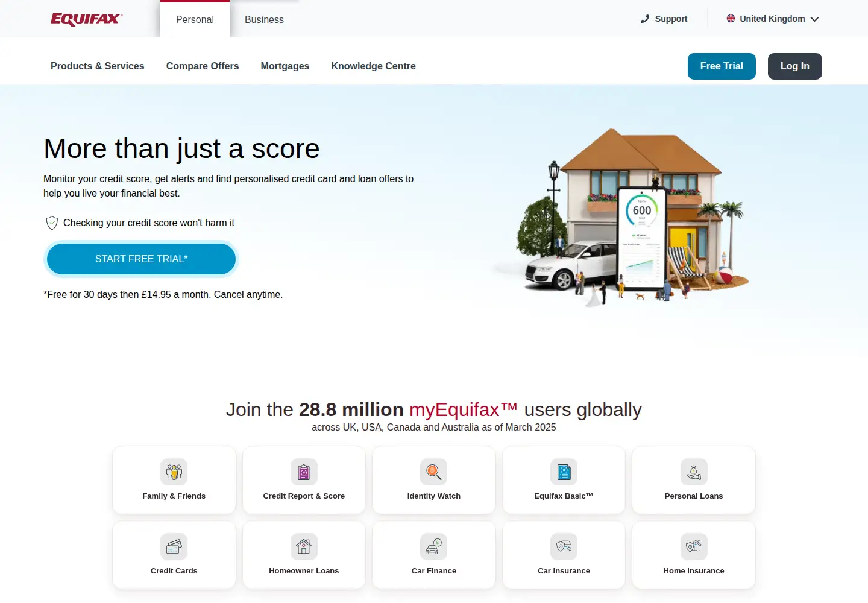Click the Home Insurance label

(x=694, y=571)
